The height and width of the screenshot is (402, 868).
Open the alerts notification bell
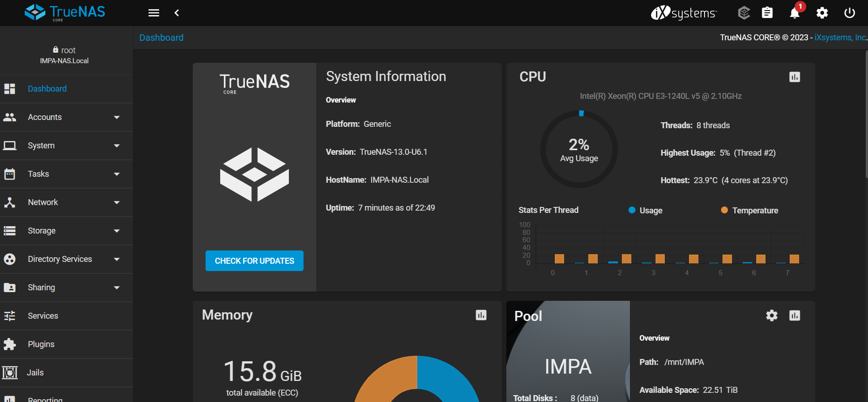click(794, 13)
